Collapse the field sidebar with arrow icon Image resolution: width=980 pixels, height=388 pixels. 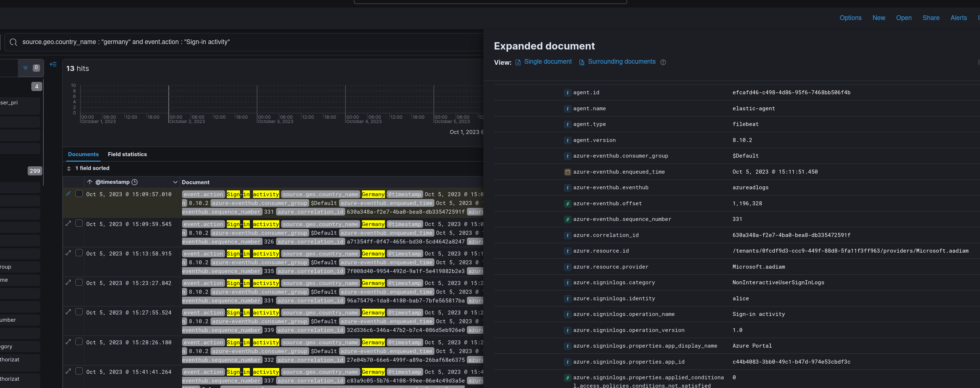pyautogui.click(x=53, y=64)
